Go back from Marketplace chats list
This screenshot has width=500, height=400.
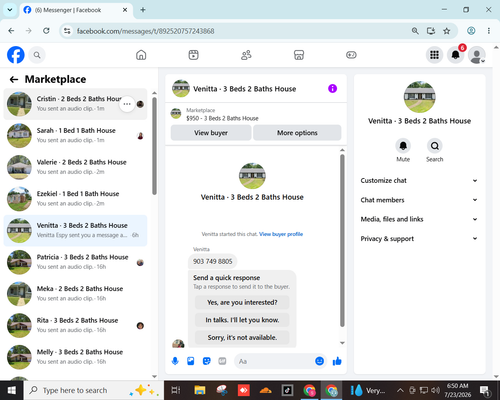(x=14, y=79)
